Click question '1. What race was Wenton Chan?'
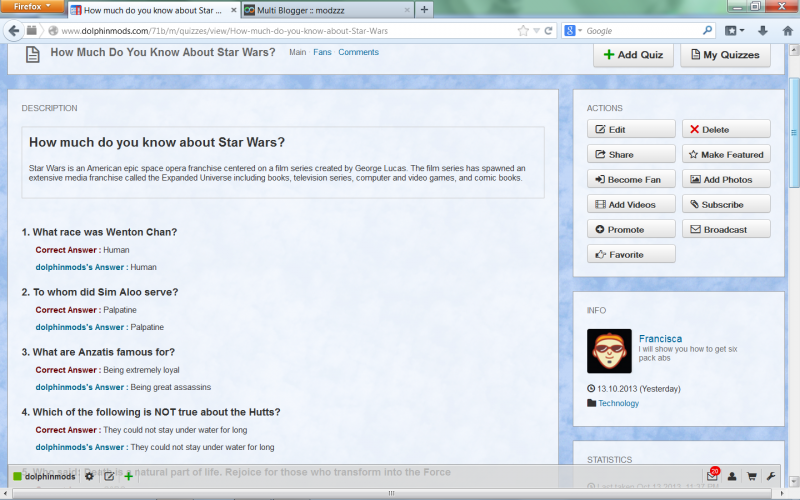Viewport: 800px width, 500px height. 99,232
